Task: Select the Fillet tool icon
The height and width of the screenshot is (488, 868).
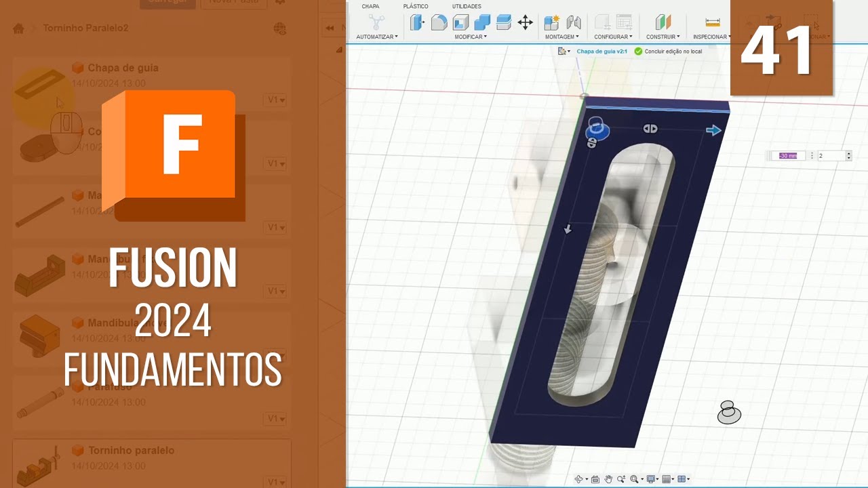Action: tap(439, 22)
